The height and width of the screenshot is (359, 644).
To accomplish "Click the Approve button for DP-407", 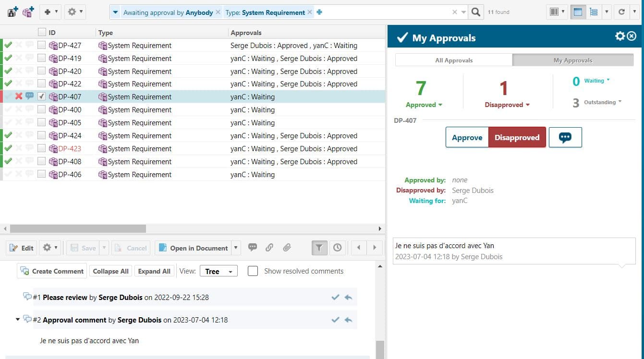I will click(x=467, y=137).
